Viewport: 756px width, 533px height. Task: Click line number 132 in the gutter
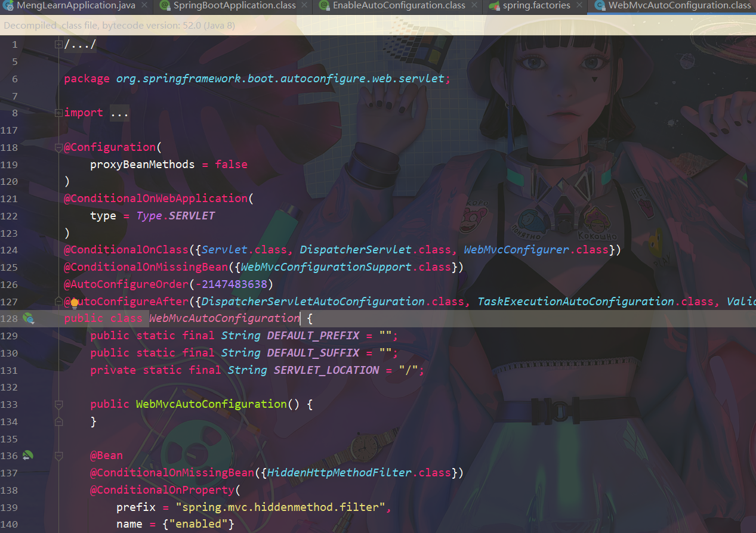point(9,388)
